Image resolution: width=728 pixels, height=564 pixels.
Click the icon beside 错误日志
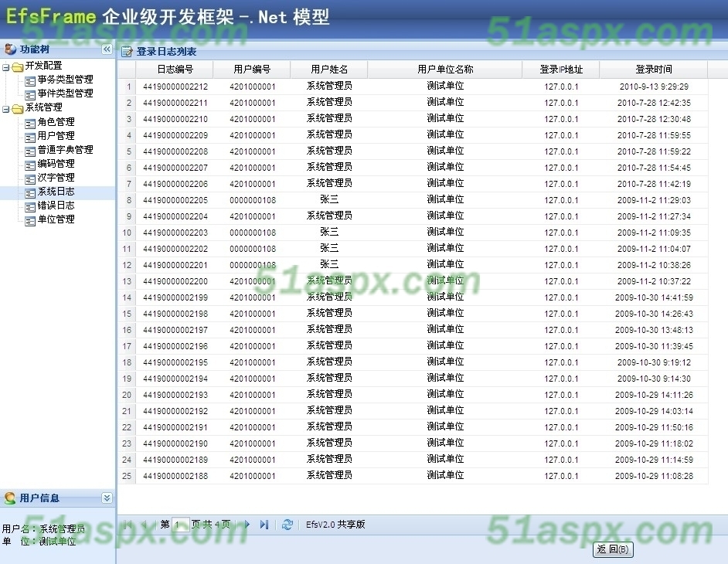30,207
